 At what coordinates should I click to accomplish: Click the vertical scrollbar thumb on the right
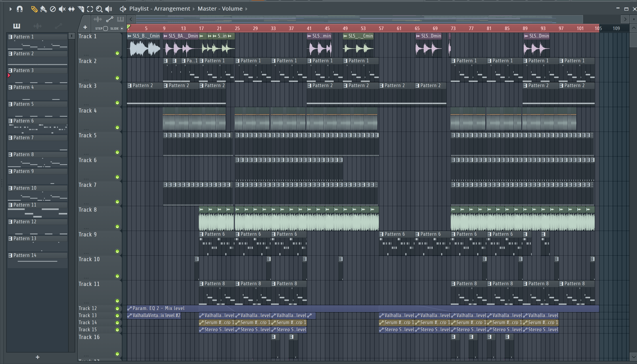pos(633,40)
